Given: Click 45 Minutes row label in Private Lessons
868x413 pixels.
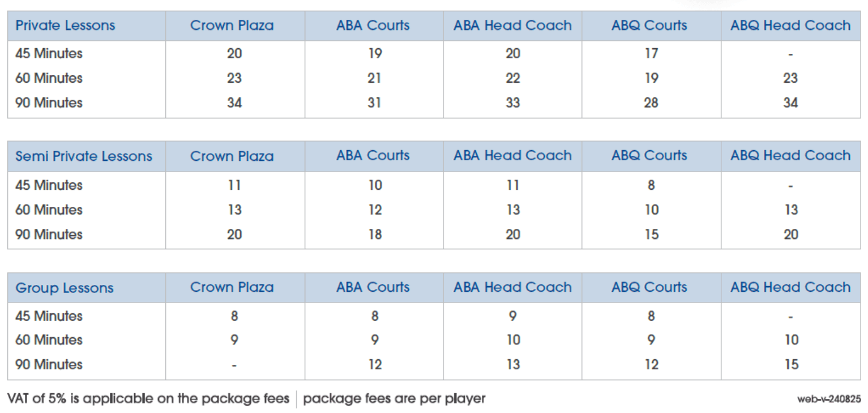Looking at the screenshot, I should pos(49,54).
